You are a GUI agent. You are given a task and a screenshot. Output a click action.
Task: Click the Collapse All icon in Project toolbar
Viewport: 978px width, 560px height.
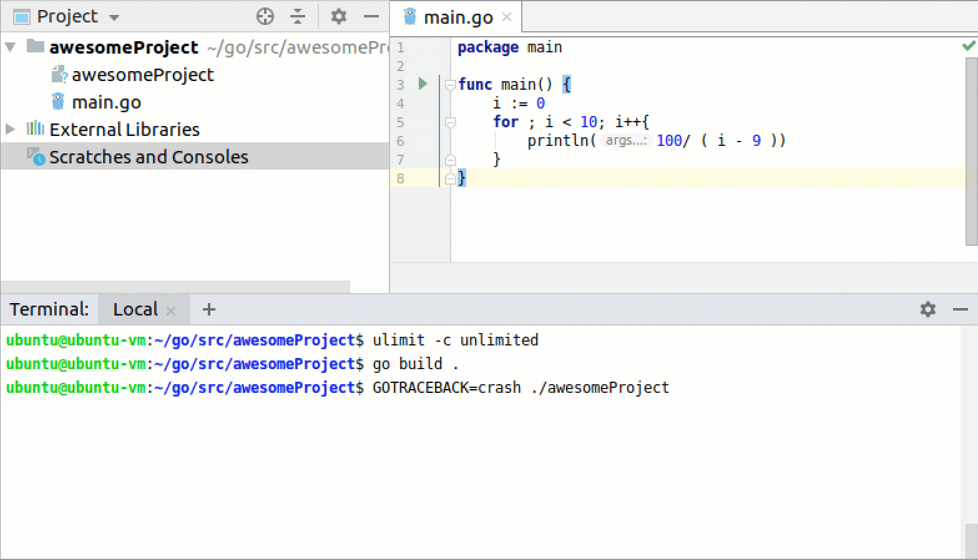(x=298, y=17)
